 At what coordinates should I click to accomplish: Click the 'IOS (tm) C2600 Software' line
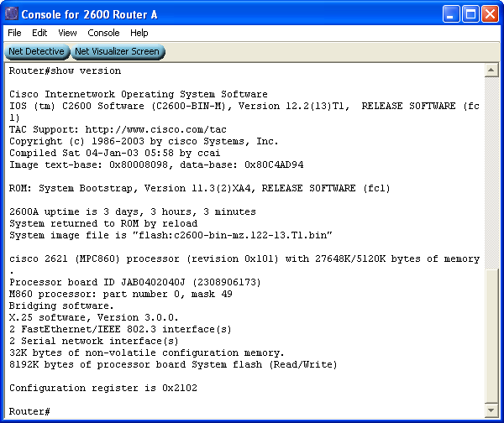coord(244,106)
